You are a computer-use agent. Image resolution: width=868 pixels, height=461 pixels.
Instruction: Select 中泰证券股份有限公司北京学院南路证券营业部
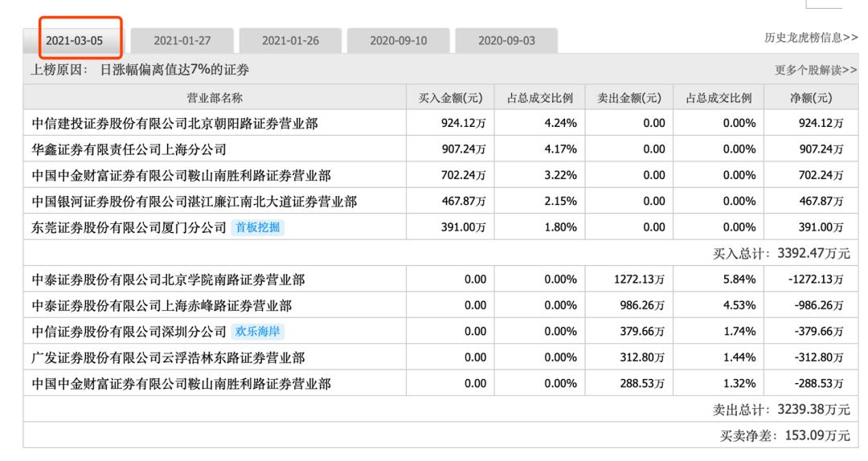(168, 279)
